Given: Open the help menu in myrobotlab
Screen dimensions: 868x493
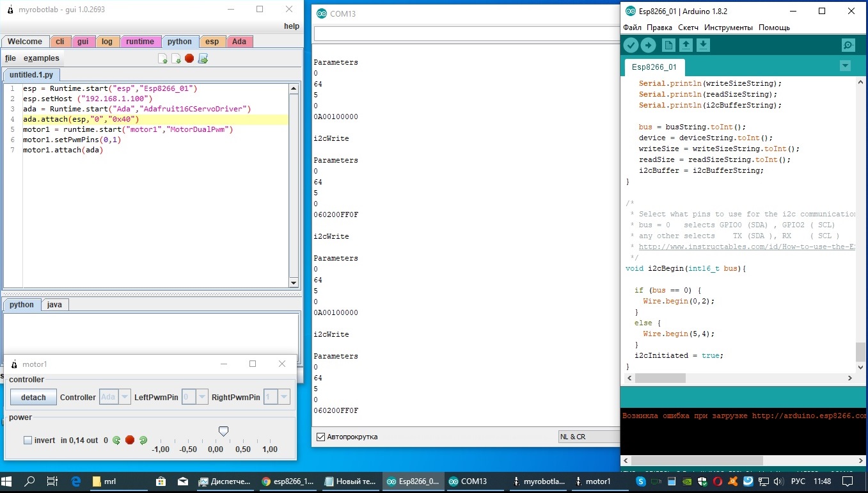Looking at the screenshot, I should coord(291,26).
